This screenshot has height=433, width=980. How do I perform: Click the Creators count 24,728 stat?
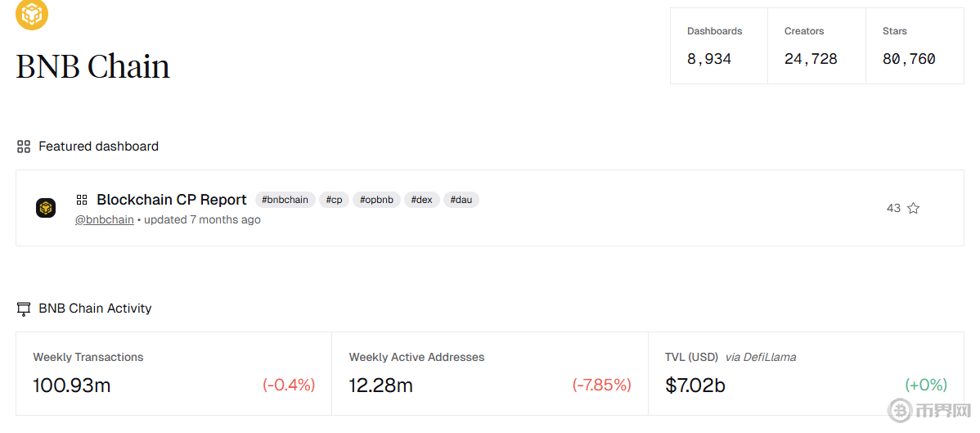point(811,59)
